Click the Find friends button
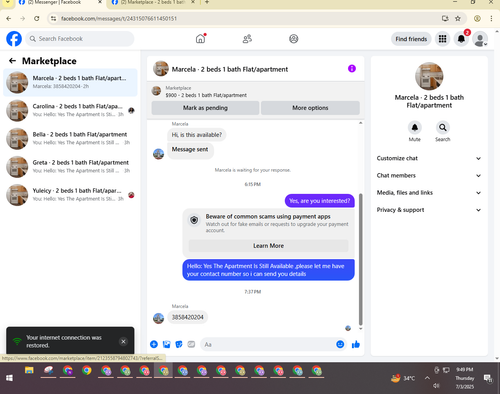Image resolution: width=500 pixels, height=394 pixels. (411, 39)
